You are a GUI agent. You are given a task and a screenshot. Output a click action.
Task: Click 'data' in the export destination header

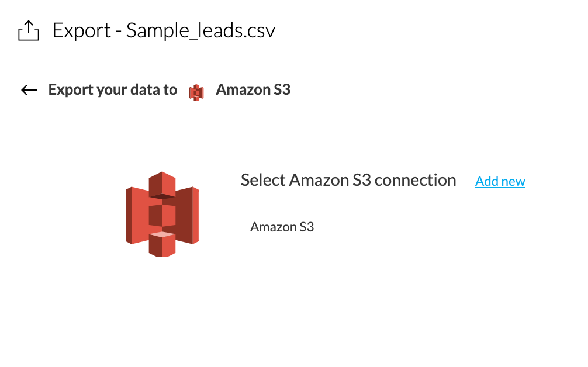(140, 89)
